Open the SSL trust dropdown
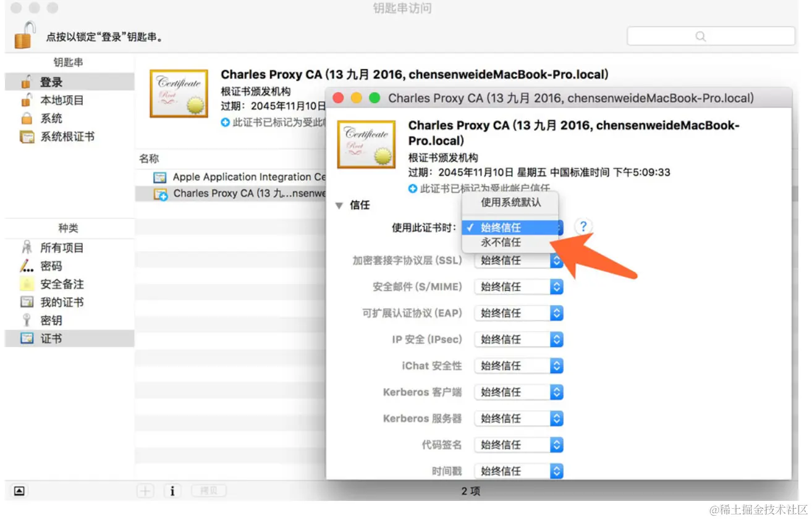 (519, 261)
